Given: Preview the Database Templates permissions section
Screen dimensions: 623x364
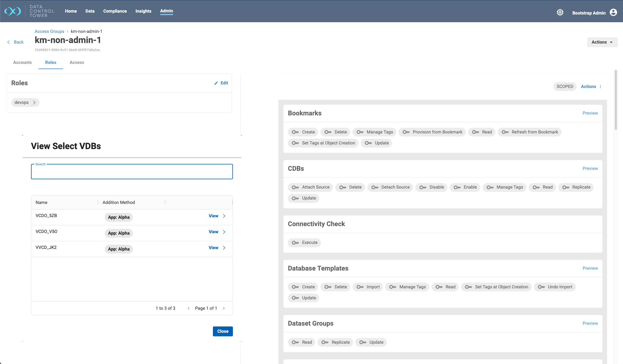Looking at the screenshot, I should click(x=590, y=268).
